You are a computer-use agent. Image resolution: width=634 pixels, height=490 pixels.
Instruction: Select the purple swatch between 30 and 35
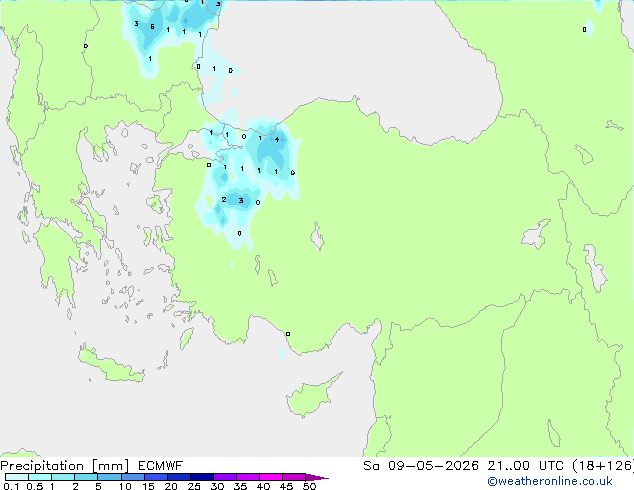[x=225, y=477]
